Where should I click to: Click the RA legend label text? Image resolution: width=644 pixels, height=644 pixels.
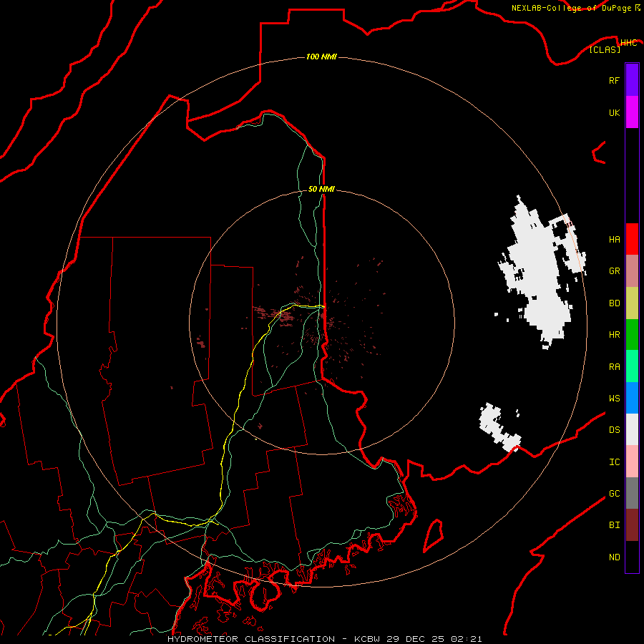coord(614,367)
